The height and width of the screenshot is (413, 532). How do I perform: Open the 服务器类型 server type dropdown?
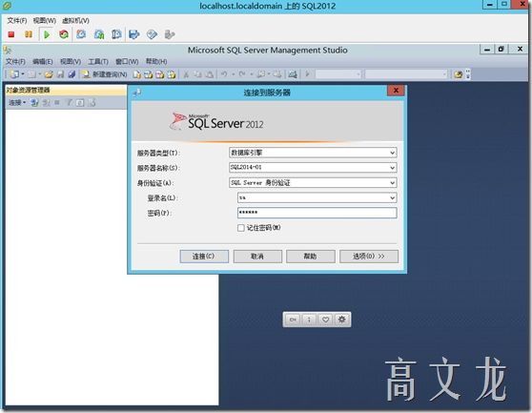pos(392,153)
